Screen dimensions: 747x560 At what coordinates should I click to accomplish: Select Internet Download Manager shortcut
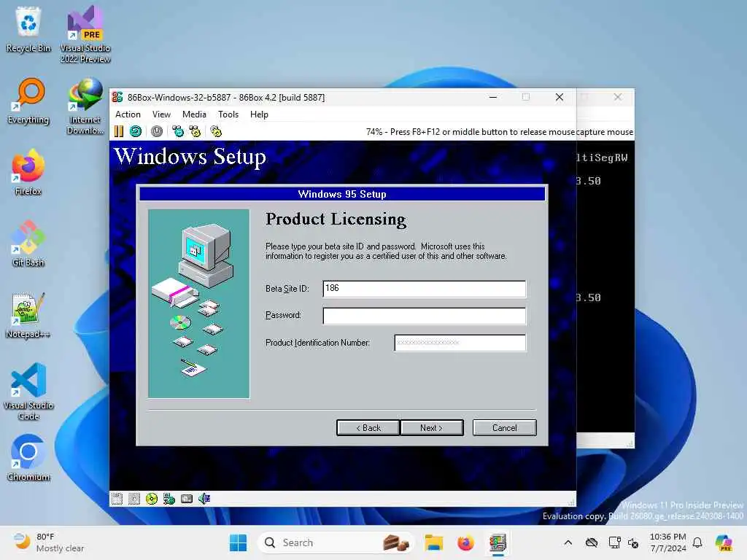pyautogui.click(x=85, y=106)
